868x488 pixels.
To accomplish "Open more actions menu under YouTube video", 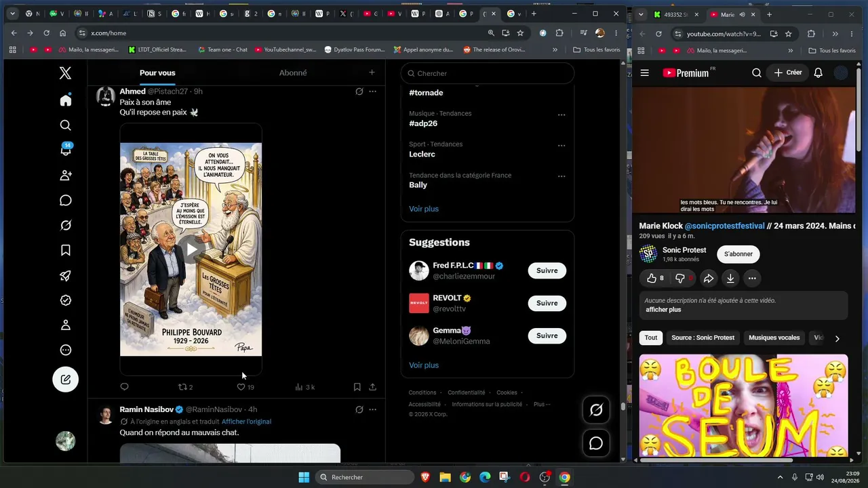I will 752,279.
